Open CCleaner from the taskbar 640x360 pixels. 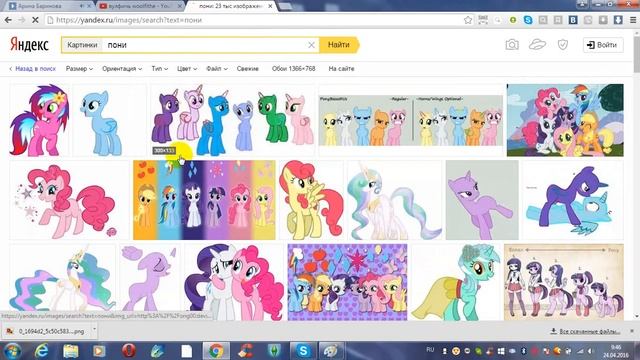pos(245,351)
